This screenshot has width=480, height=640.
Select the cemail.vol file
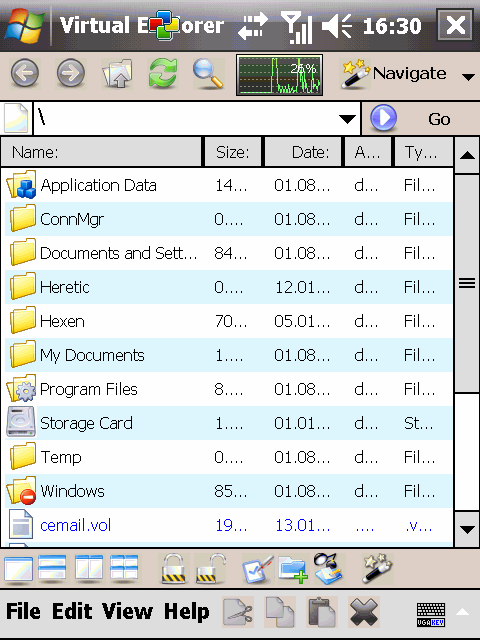click(229, 525)
